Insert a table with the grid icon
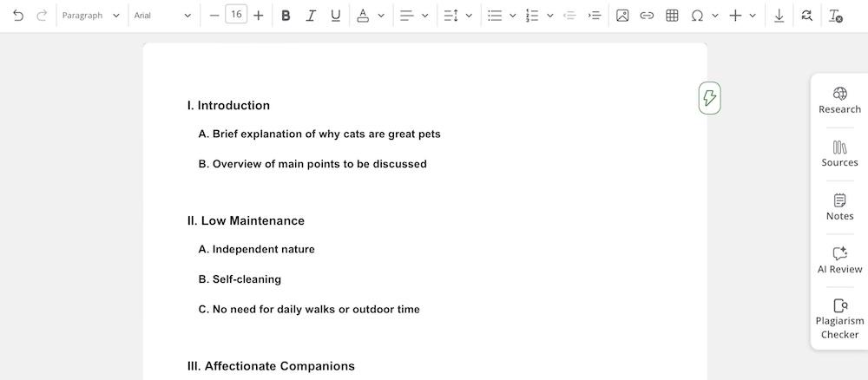 [x=672, y=16]
